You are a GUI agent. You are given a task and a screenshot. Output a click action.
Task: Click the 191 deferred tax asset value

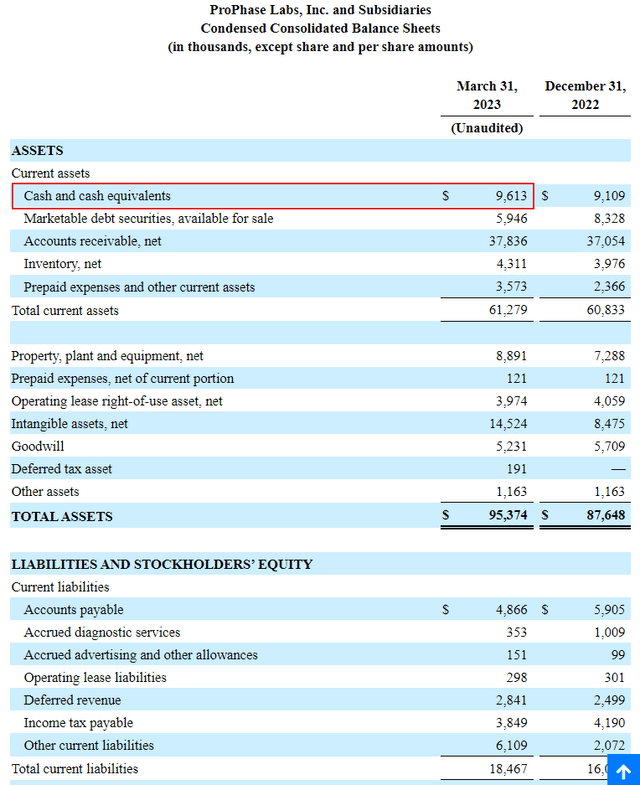tap(517, 469)
